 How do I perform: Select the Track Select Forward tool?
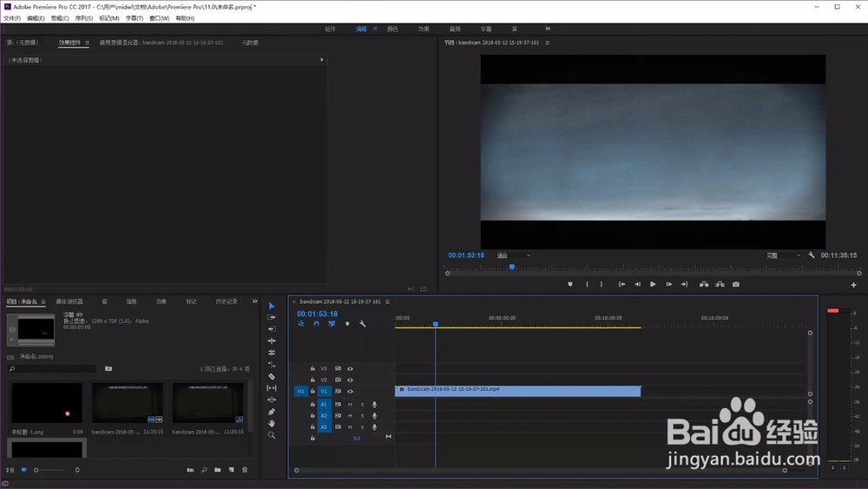point(271,317)
